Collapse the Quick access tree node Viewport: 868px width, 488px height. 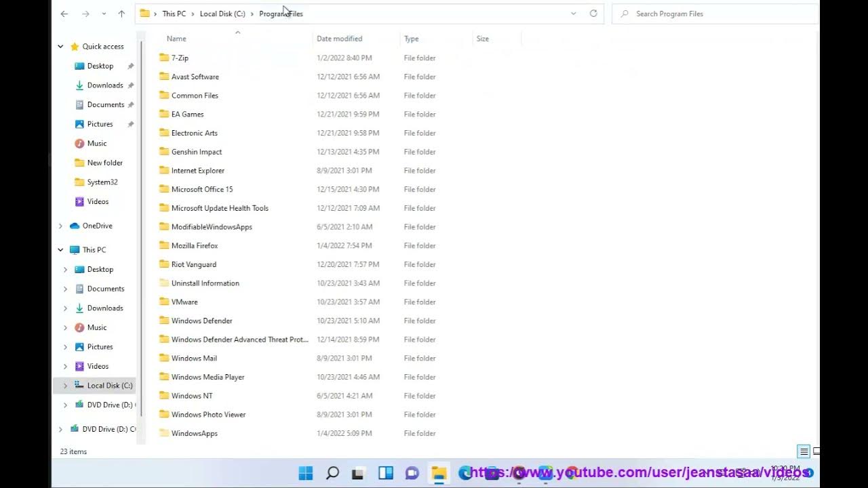point(60,47)
